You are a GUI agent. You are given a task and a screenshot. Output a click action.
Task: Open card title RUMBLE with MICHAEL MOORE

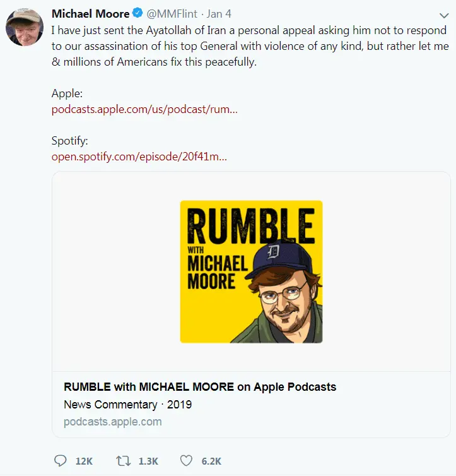200,387
